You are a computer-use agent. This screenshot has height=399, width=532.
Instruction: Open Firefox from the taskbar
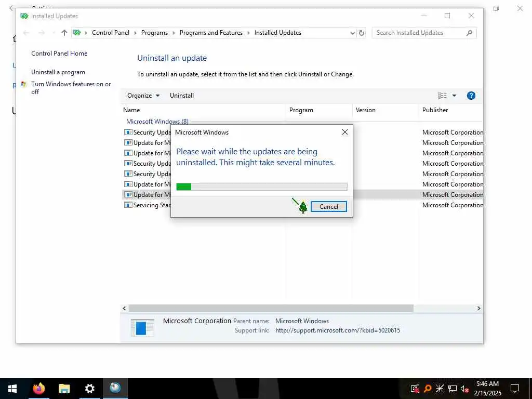38,389
